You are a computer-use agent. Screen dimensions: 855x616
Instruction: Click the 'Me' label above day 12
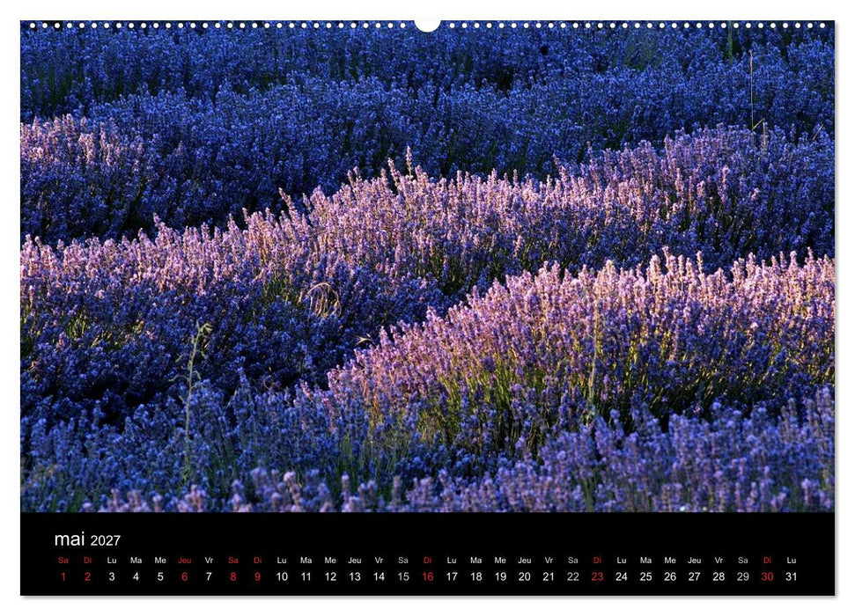tap(330, 561)
